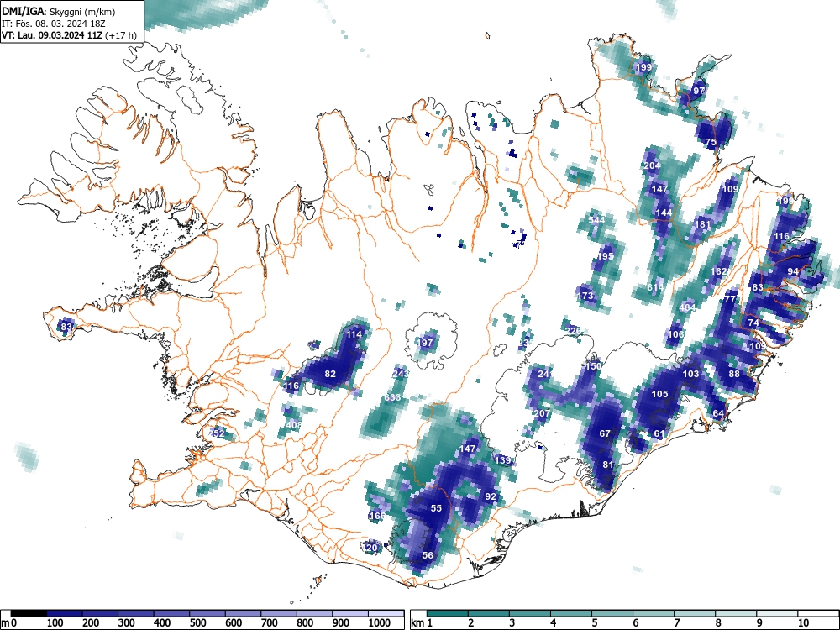Screen dimensions: 840x630
Task: Click the 'DMI/IGA: Skyggni (m/km)' title text
Action: coord(59,11)
